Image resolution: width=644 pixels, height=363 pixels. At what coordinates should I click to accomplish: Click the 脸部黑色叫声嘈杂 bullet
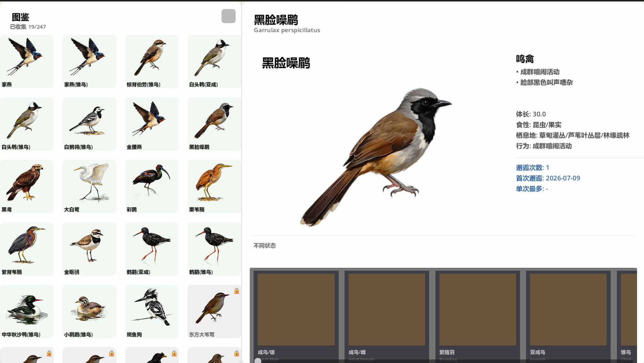click(544, 82)
